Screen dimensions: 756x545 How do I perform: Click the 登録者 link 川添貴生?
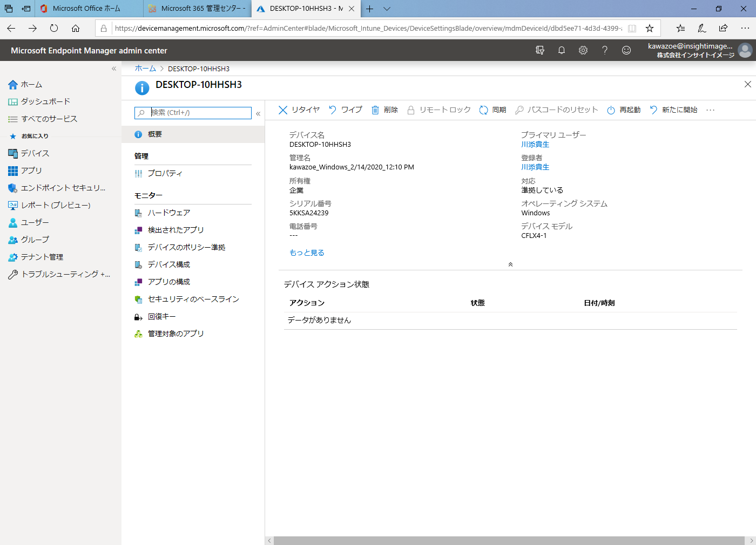tap(535, 167)
